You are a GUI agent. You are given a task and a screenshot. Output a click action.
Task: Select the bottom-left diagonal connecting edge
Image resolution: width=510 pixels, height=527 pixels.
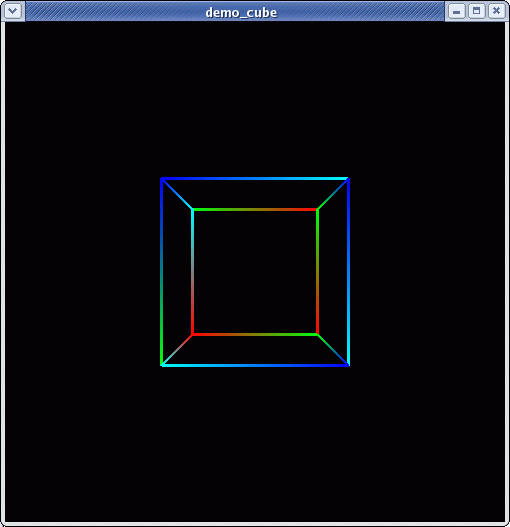[x=177, y=350]
